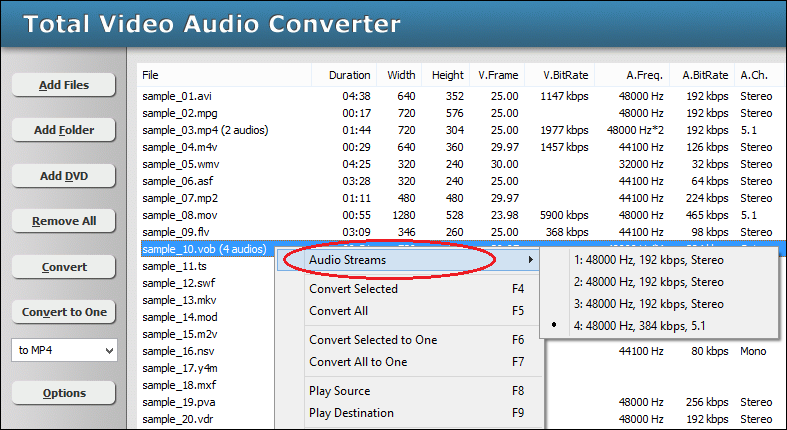
Task: Click Remove All button
Action: (x=64, y=221)
